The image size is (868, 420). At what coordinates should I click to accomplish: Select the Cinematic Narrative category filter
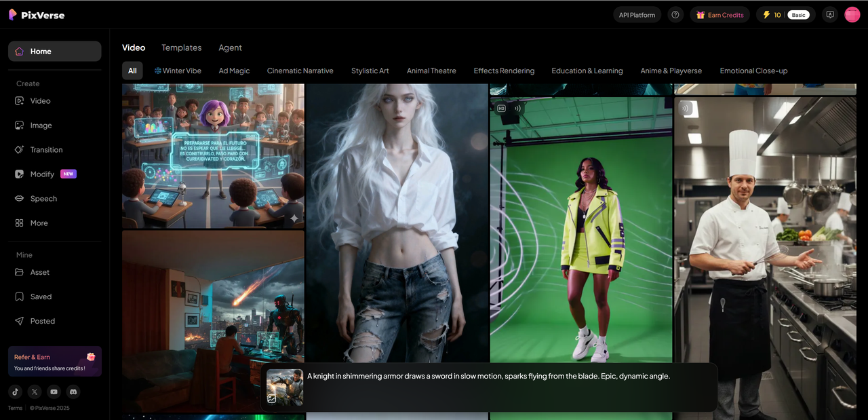tap(300, 71)
